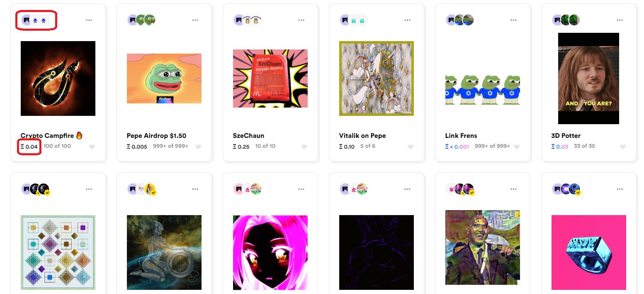View the Pepe Airdrop frog image
Image resolution: width=644 pixels, height=294 pixels.
(164, 78)
